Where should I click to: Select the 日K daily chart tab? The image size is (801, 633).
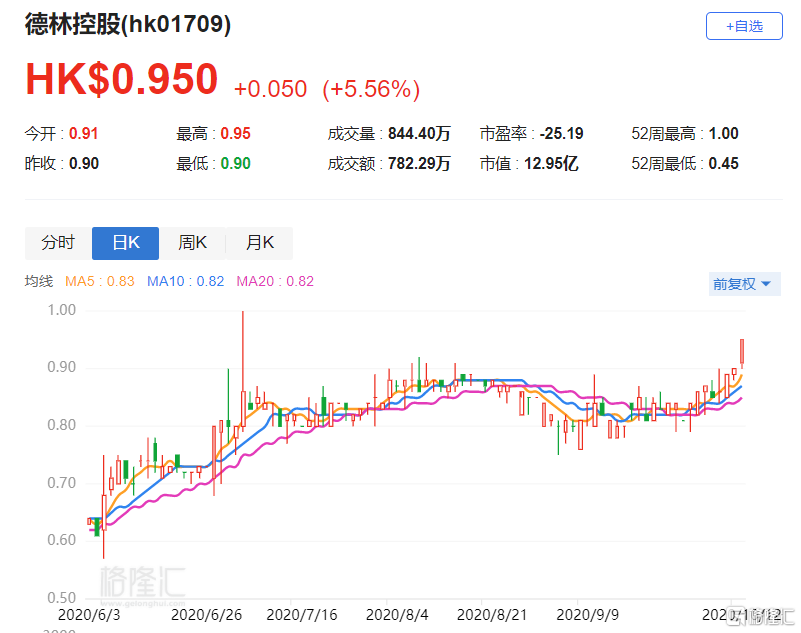coord(125,243)
